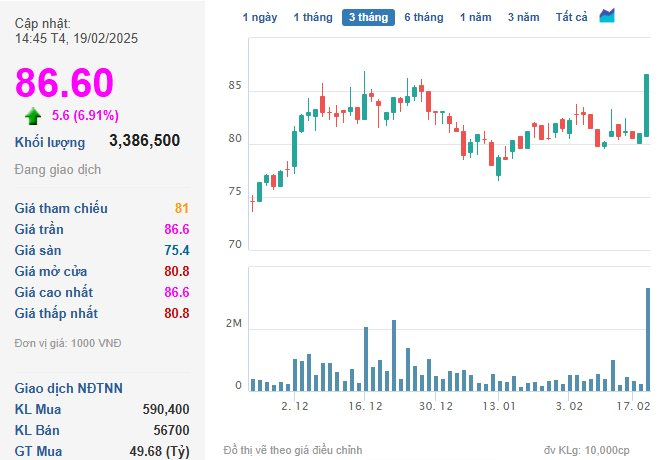
Task: Click the 85 price axis label
Action: pyautogui.click(x=235, y=85)
